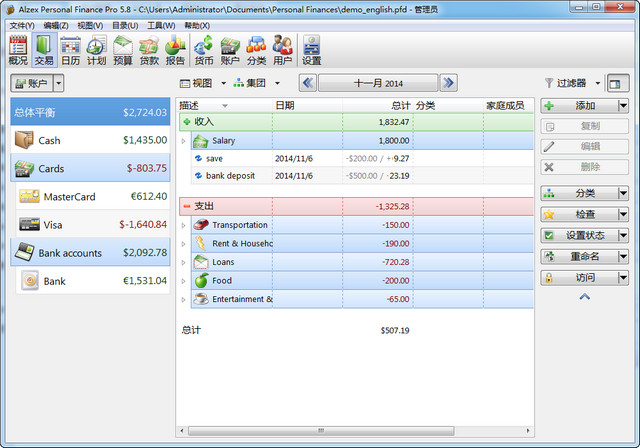Screen dimensions: 640x448
Task: Open the 账户 accounts toolbar icon
Action: coord(230,50)
